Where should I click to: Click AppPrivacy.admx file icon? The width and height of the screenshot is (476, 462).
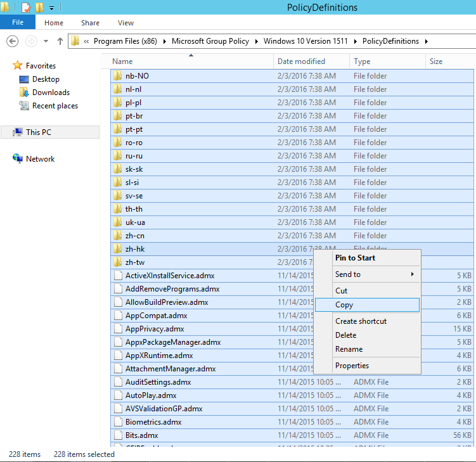click(118, 329)
